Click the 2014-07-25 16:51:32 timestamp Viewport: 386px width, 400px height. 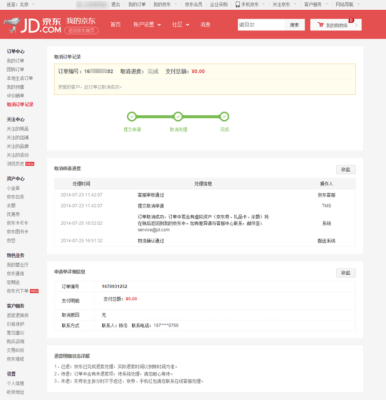(81, 241)
